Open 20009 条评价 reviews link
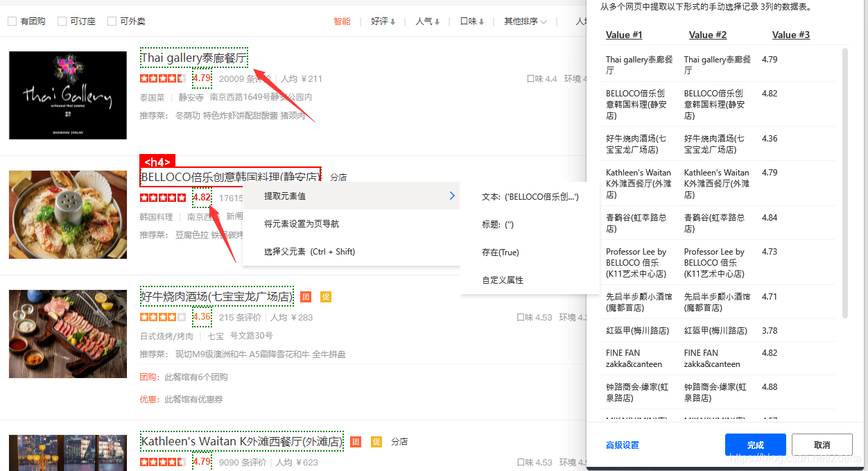Screen dimensions: 868x471 (245, 78)
